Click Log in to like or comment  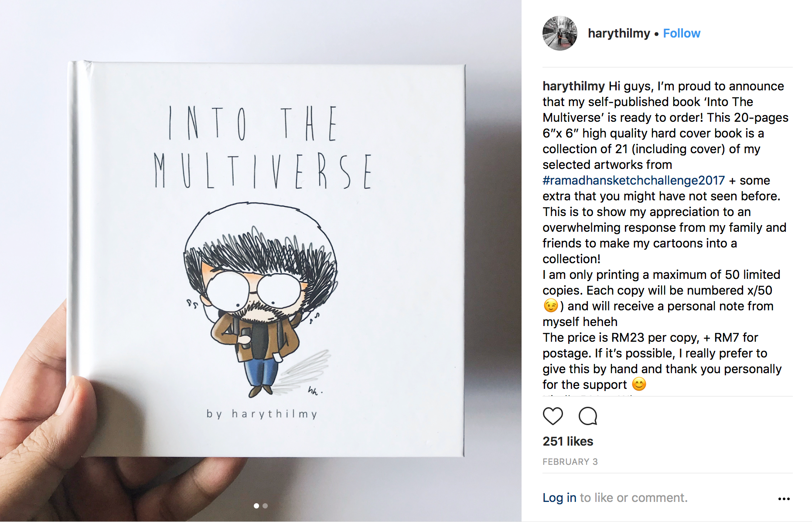(x=560, y=498)
